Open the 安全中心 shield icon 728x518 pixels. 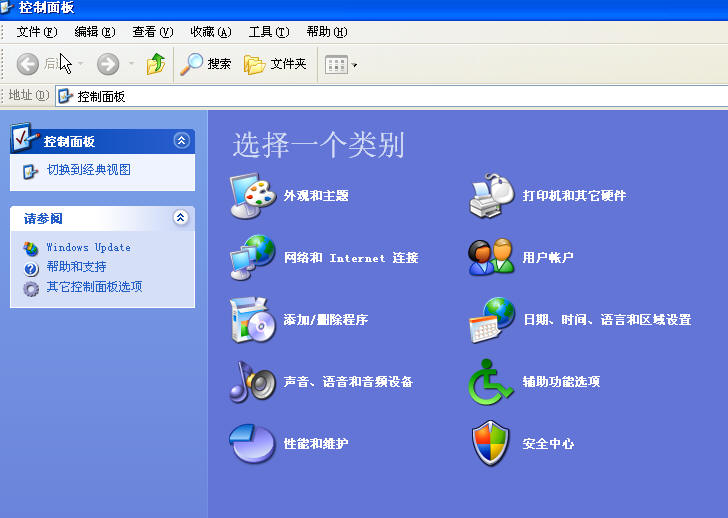[x=490, y=443]
